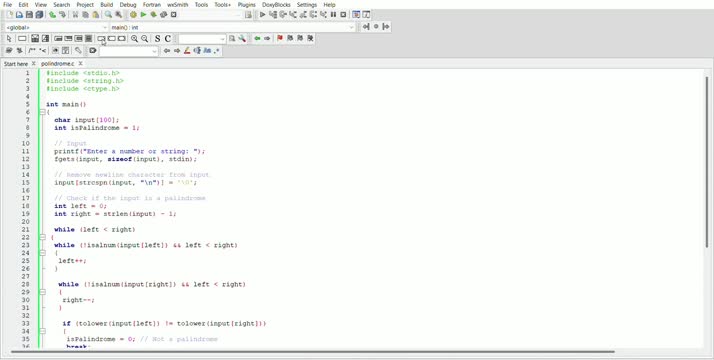
Task: Collapse the fold marker at line 6
Action: click(42, 112)
